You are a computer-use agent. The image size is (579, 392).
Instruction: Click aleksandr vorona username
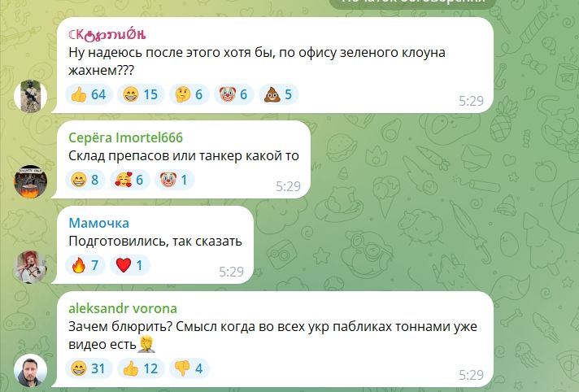pos(123,308)
